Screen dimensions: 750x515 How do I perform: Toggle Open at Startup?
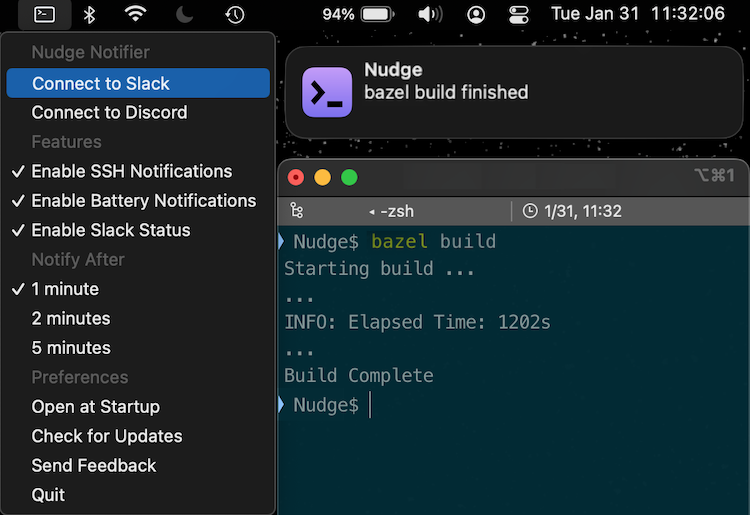pos(138,406)
